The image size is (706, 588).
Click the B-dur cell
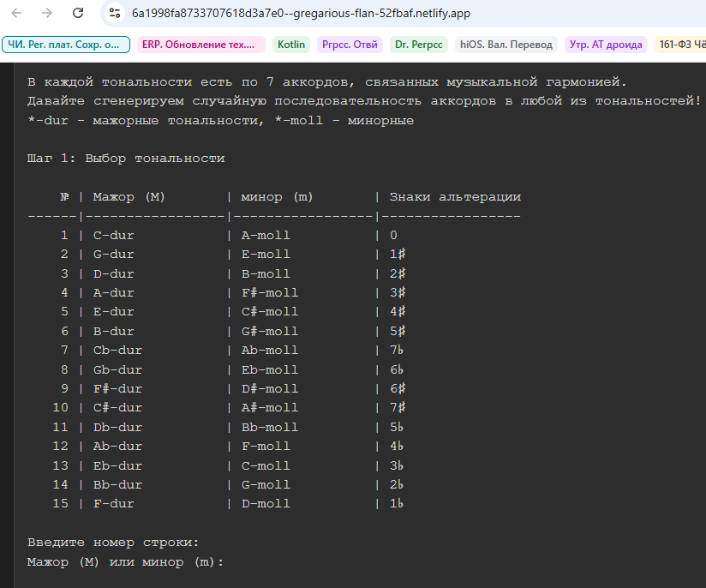click(x=113, y=332)
